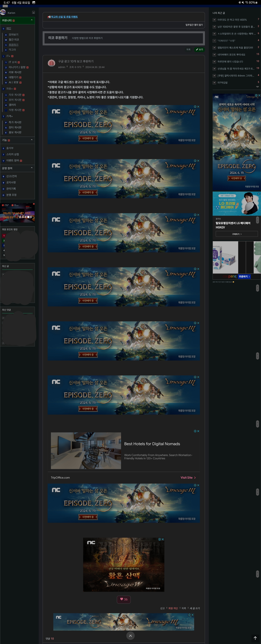Expand the 자유+ menu group
261x644 pixels.
[9, 89]
